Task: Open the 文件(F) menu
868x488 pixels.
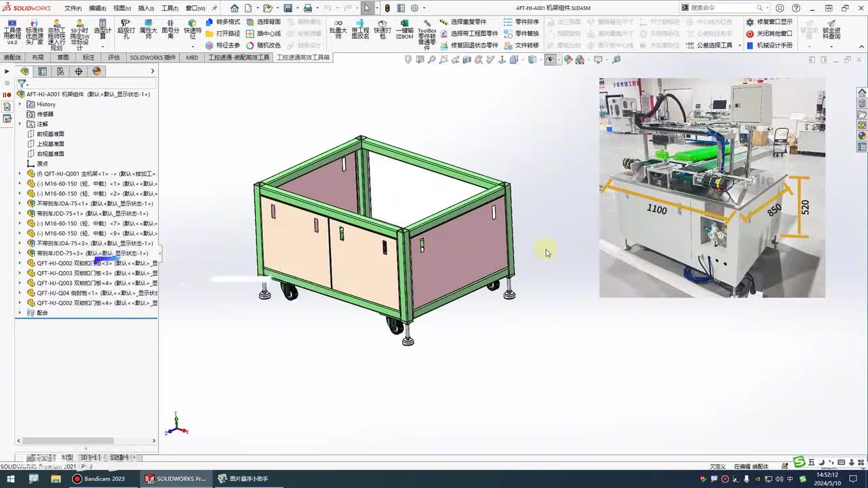Action: coord(73,8)
